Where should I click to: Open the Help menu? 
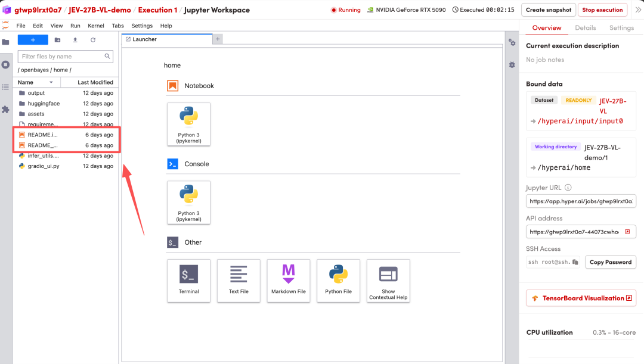166,26
